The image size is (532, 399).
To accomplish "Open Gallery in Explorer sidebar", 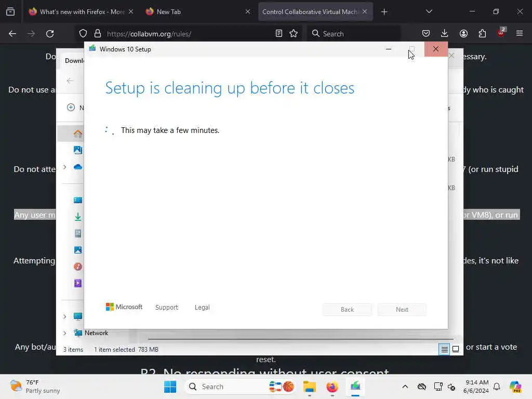I will (78, 150).
